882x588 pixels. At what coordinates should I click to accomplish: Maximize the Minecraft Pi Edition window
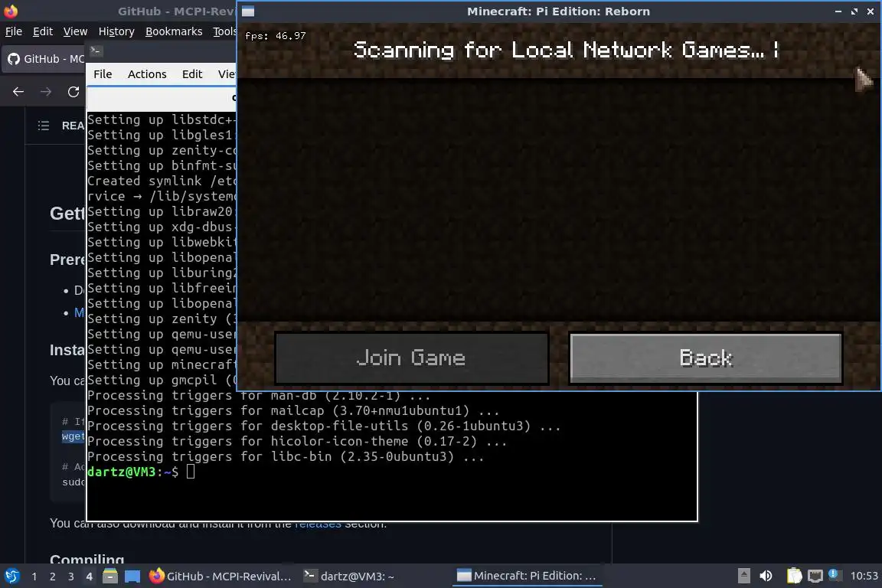point(854,11)
